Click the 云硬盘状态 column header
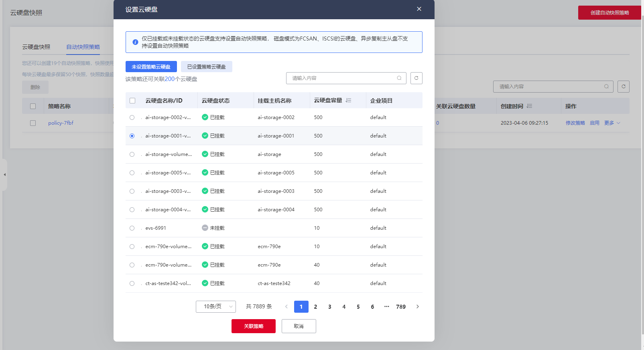The image size is (644, 350). coord(215,101)
